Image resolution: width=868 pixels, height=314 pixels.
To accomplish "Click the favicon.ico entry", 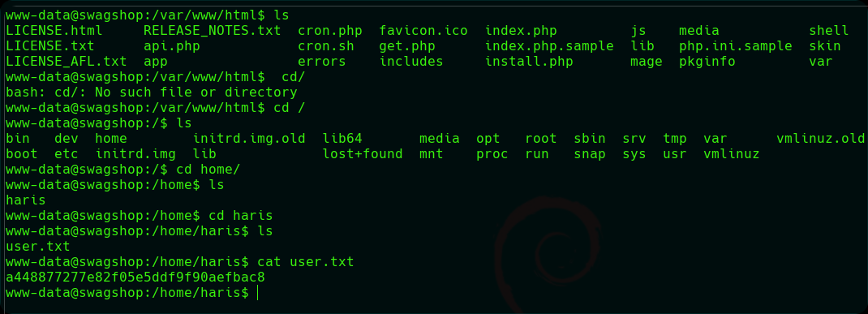I will [423, 31].
